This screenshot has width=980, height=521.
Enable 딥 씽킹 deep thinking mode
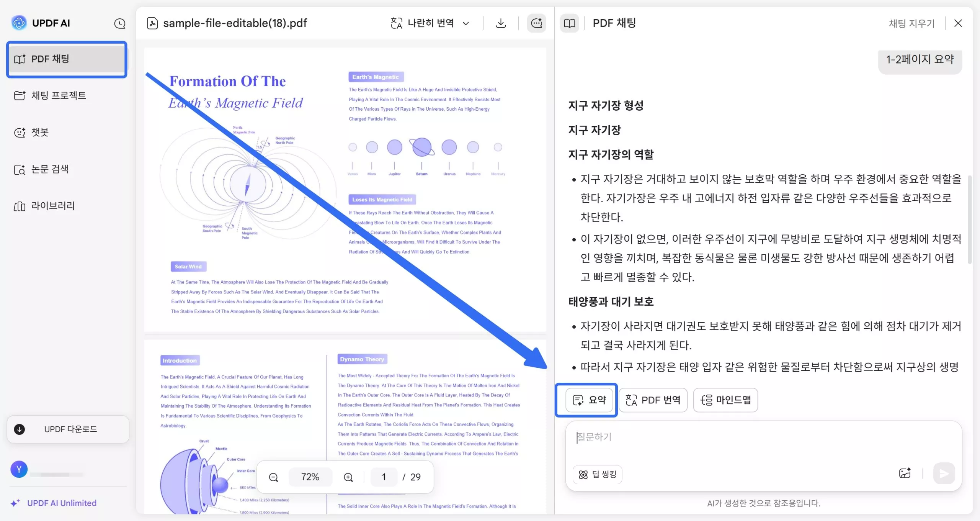[x=597, y=474]
